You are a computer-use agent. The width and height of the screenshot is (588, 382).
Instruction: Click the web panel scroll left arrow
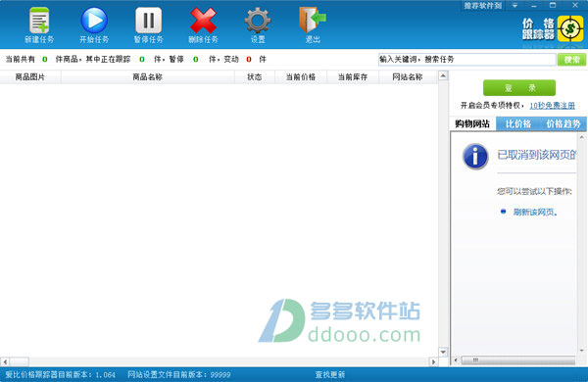point(456,360)
